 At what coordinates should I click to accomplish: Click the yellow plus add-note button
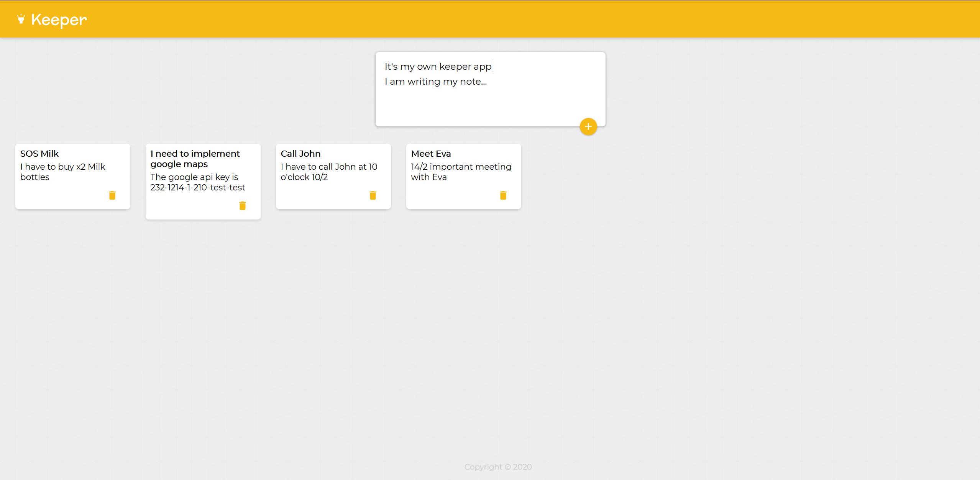coord(588,127)
